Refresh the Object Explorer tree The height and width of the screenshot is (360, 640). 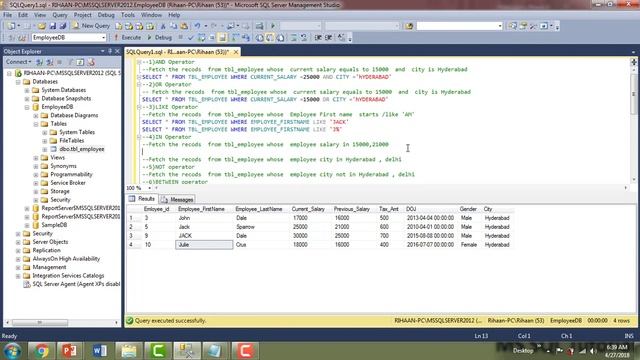click(x=80, y=62)
